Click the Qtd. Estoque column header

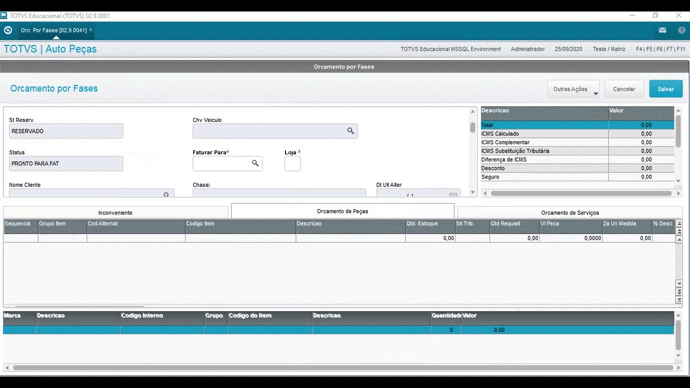(430, 226)
